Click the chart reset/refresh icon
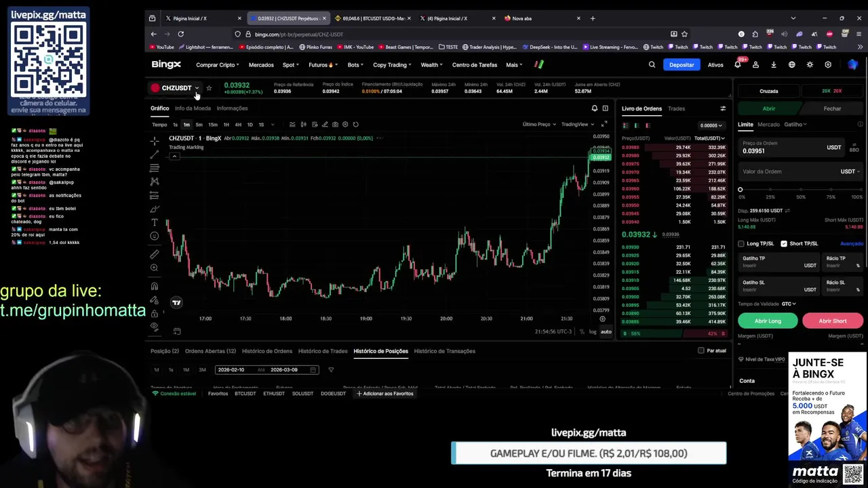Screen dimensions: 868x488 click(355, 125)
